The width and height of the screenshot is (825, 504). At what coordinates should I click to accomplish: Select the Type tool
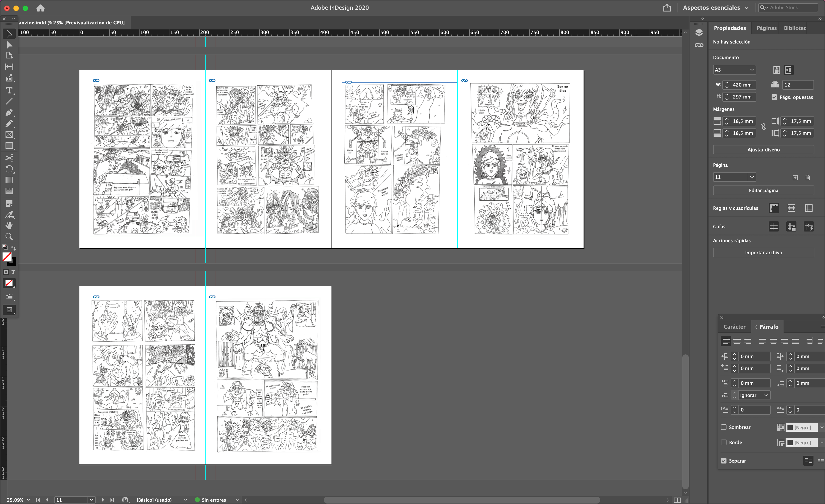[x=9, y=90]
